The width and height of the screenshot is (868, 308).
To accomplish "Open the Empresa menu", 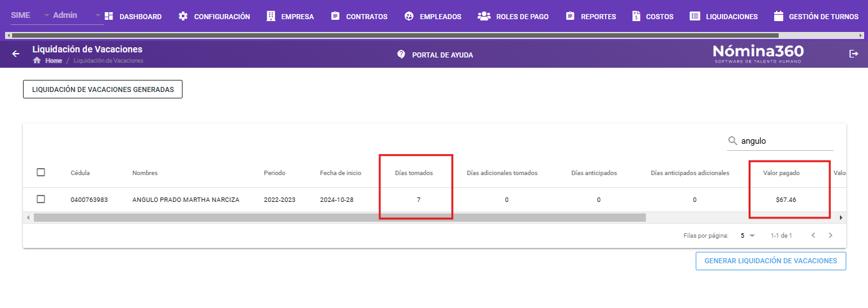I will click(290, 17).
